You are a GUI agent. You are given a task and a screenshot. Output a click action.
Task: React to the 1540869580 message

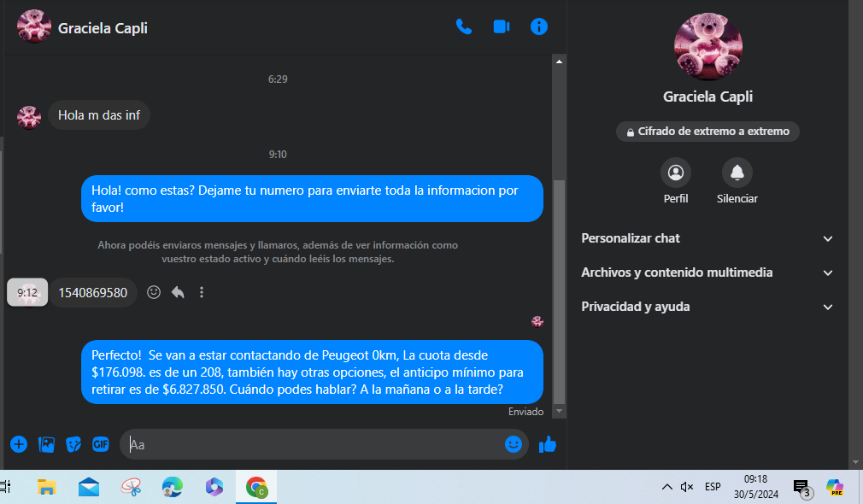click(154, 292)
